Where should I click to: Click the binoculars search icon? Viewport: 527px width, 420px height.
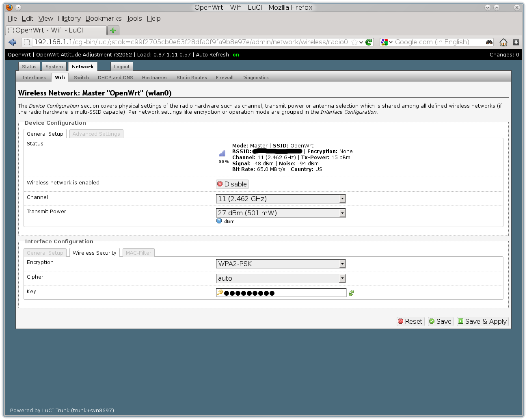point(489,42)
